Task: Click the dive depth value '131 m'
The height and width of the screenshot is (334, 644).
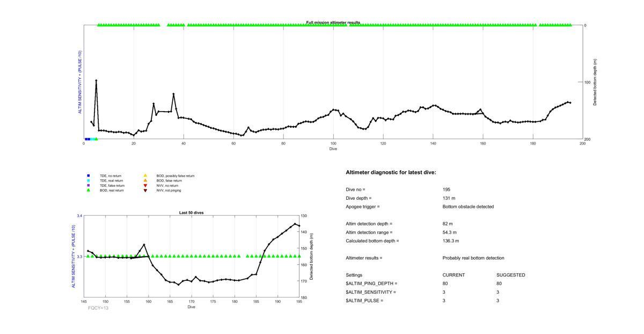Action: [449, 198]
